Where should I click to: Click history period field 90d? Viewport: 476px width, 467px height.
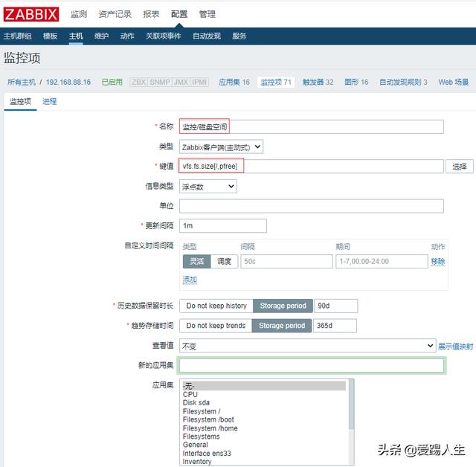(x=336, y=306)
